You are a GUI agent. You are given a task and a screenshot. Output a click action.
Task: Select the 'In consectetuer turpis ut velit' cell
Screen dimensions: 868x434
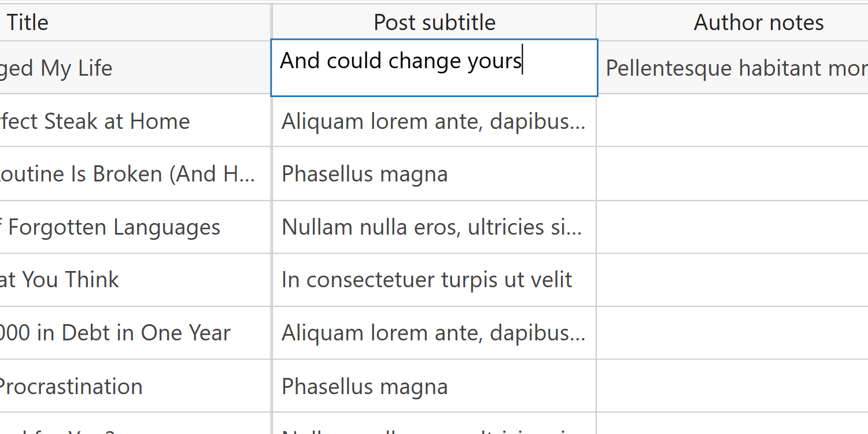click(434, 280)
